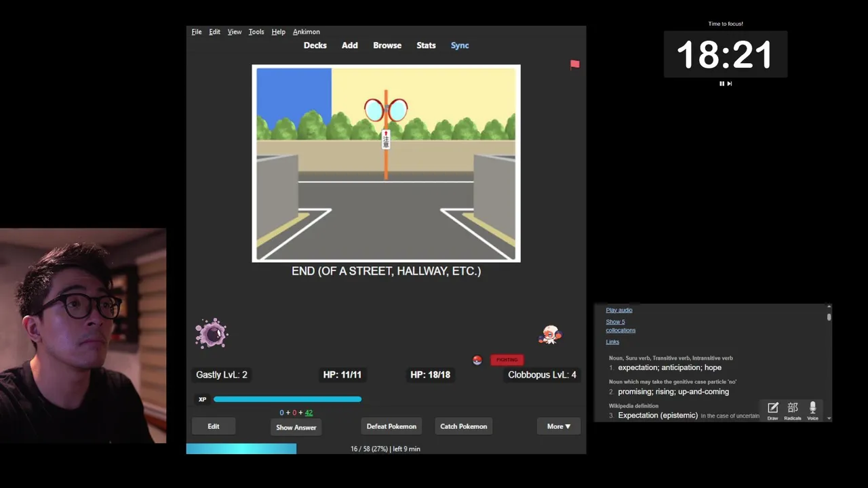Click the 'Clobbopus LvL: 4' label
868x488 pixels.
pos(542,375)
